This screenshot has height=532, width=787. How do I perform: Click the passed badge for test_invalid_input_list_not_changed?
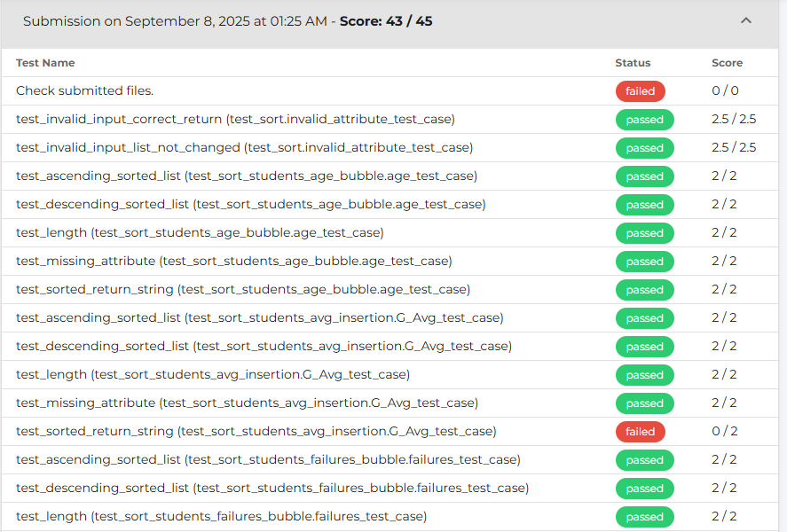(644, 147)
